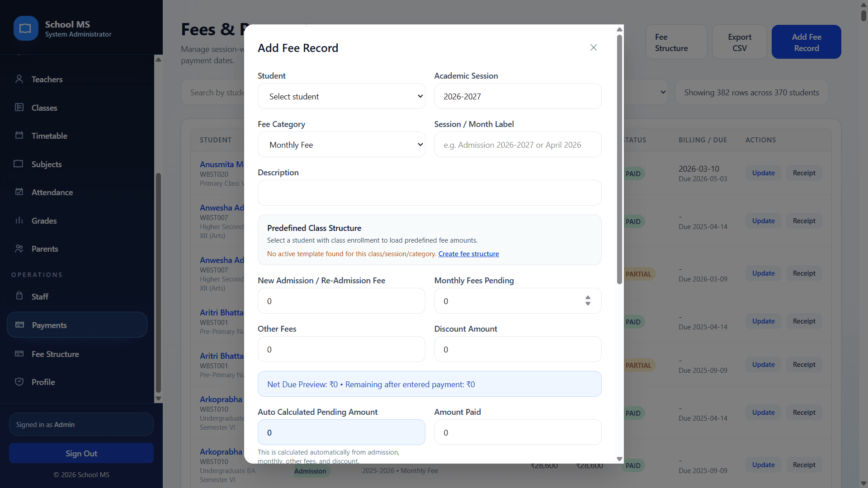Click the Sign Out button
This screenshot has width=868, height=488.
coord(81,453)
